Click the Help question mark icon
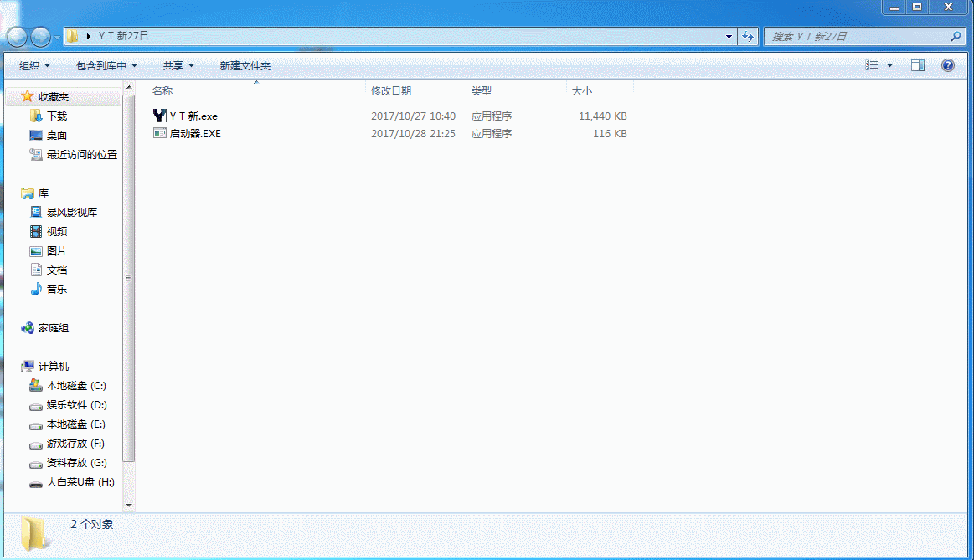 (x=948, y=65)
